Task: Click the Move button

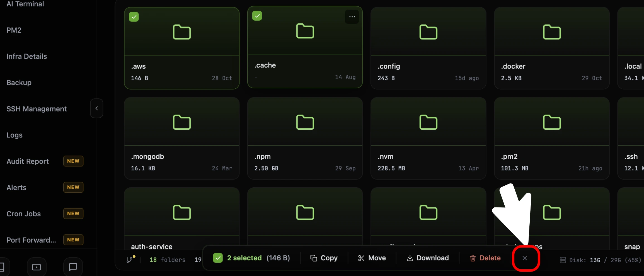Action: pyautogui.click(x=372, y=258)
